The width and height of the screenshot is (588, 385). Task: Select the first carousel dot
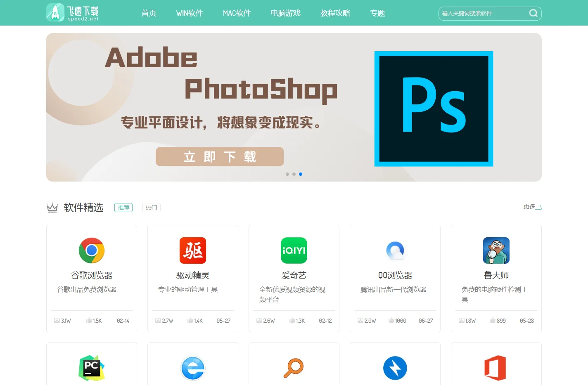pyautogui.click(x=287, y=174)
